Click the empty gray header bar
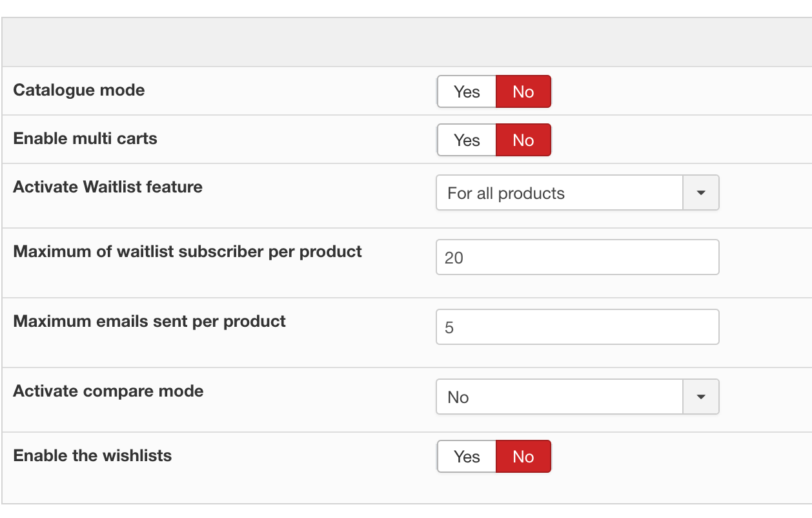Image resolution: width=812 pixels, height=518 pixels. point(407,43)
